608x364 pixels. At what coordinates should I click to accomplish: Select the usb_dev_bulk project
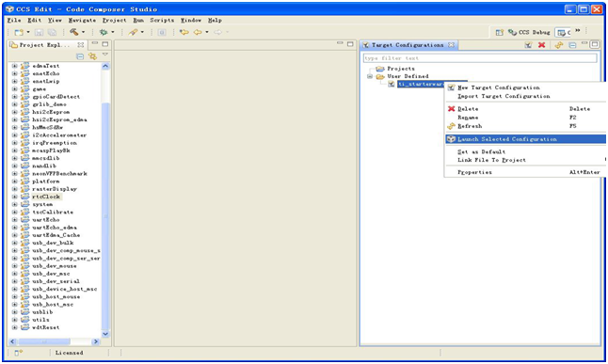coord(53,243)
